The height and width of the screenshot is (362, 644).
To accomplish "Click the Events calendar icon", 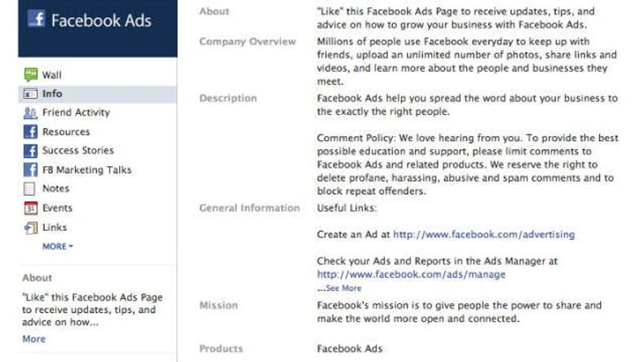I will [x=30, y=209].
